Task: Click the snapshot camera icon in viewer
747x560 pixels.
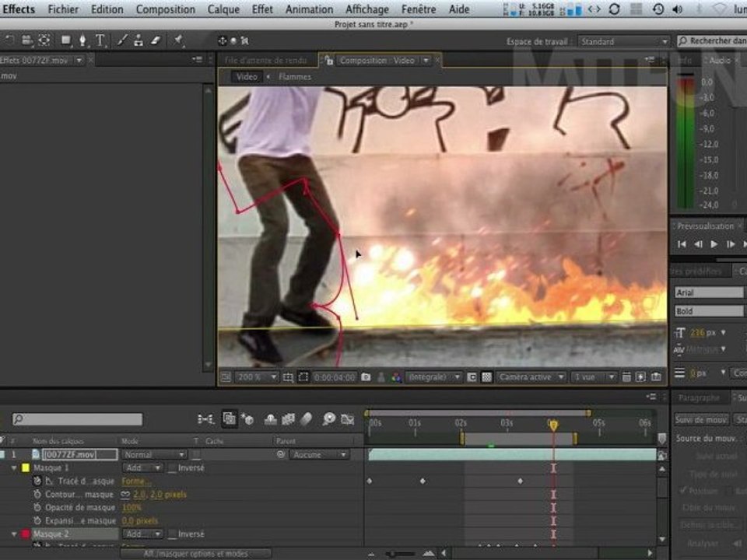Action: (366, 377)
